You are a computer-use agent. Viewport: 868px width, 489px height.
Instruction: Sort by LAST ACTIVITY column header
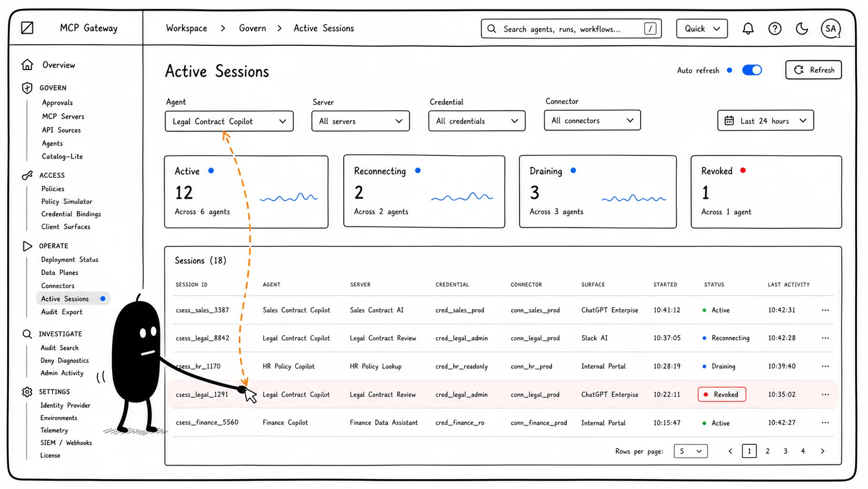tap(789, 285)
